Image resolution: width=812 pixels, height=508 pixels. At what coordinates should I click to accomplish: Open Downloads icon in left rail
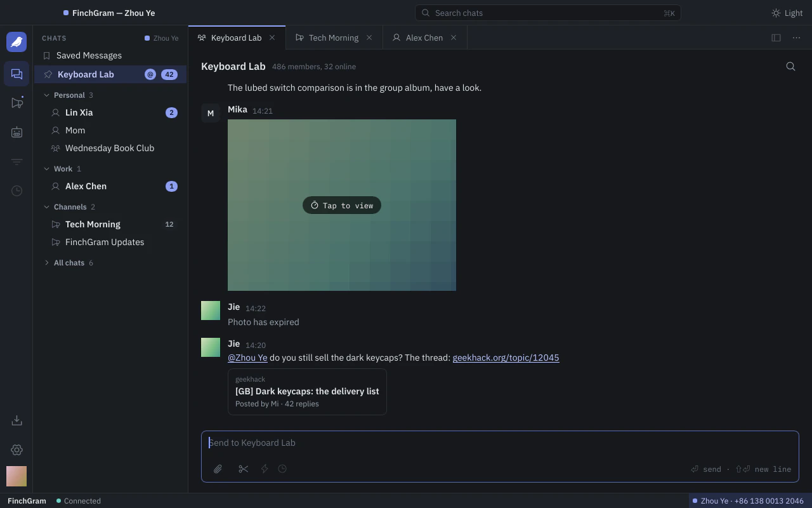tap(16, 420)
